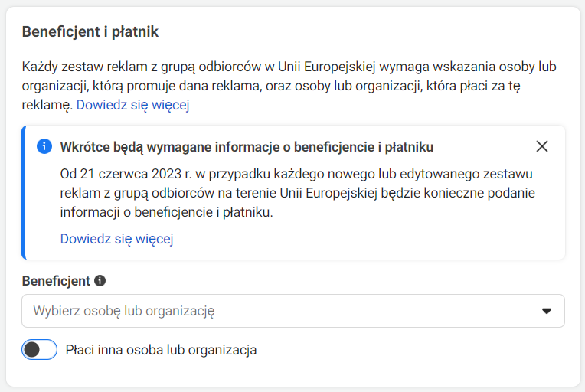Enable the "Płaci inna osoba lub organizacja" switch
The width and height of the screenshot is (585, 392).
40,350
